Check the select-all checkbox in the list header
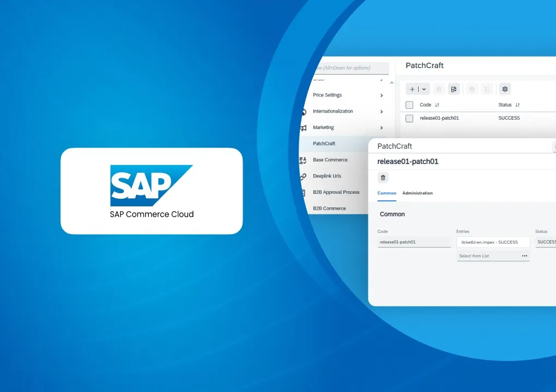The width and height of the screenshot is (556, 392). click(409, 105)
